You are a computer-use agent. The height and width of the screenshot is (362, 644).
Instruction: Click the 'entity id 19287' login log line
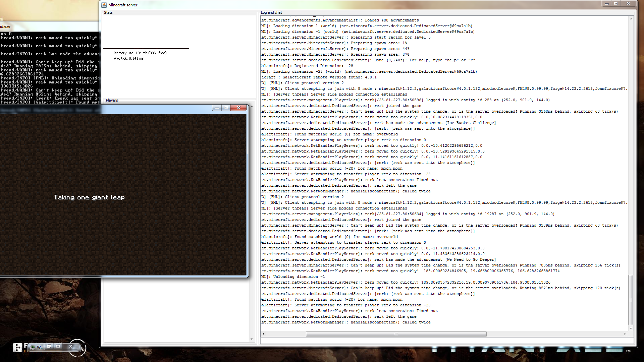408,214
